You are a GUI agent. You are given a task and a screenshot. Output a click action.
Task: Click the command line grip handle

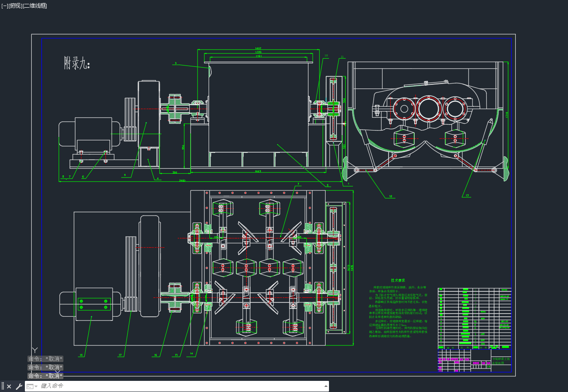pos(3,386)
